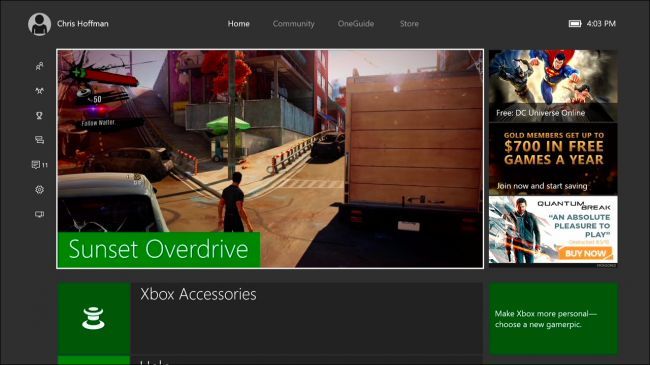Select the Home tab
The width and height of the screenshot is (650, 365).
coord(238,24)
